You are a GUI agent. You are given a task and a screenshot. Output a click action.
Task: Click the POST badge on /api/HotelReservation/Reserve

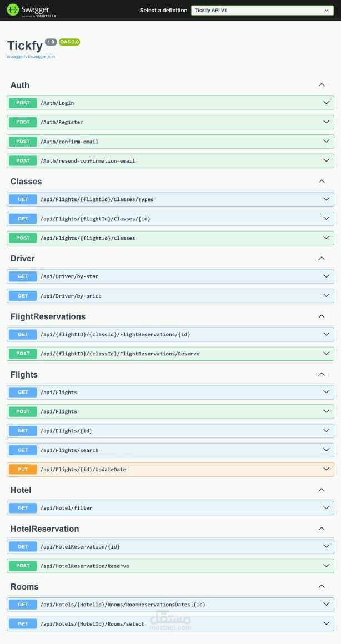pos(22,566)
